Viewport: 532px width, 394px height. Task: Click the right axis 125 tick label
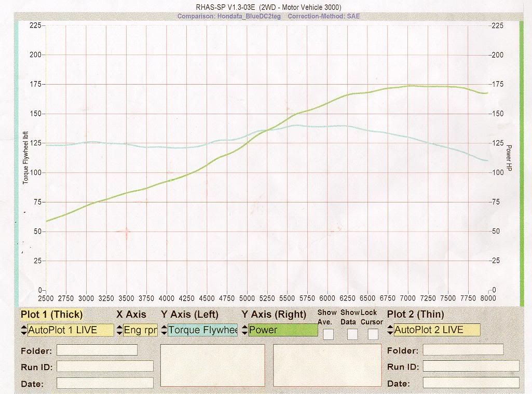coord(498,143)
